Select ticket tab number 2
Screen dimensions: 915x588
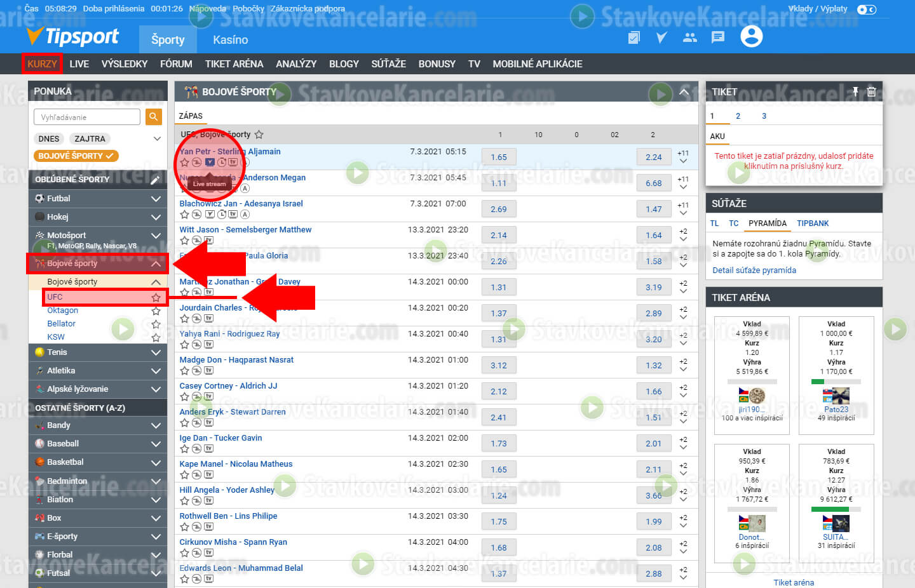coord(738,116)
